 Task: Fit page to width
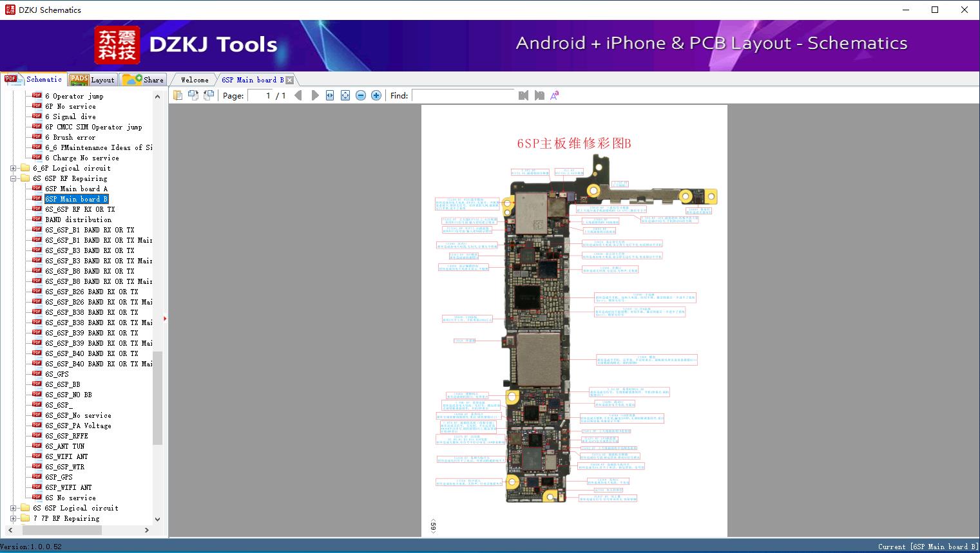[330, 95]
